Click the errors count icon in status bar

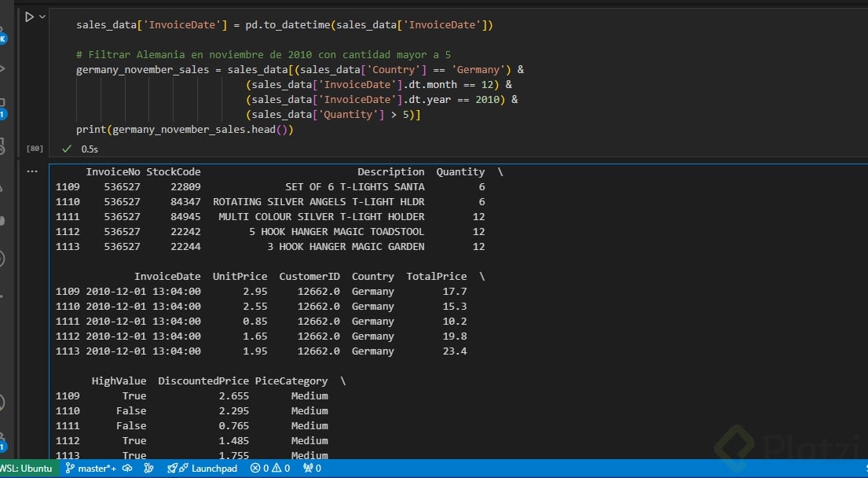(x=255, y=469)
